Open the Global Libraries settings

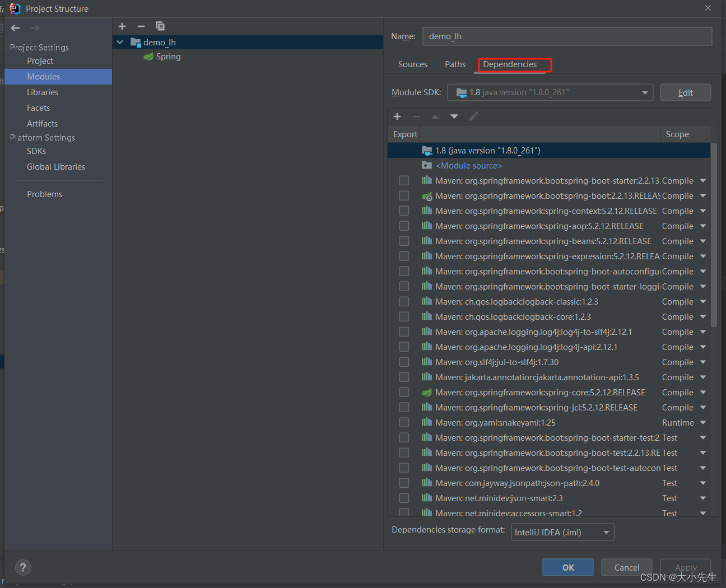point(56,167)
